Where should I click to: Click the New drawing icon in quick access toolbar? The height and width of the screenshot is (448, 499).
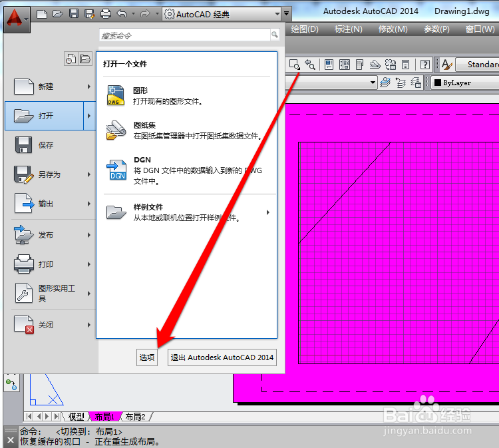[x=42, y=14]
